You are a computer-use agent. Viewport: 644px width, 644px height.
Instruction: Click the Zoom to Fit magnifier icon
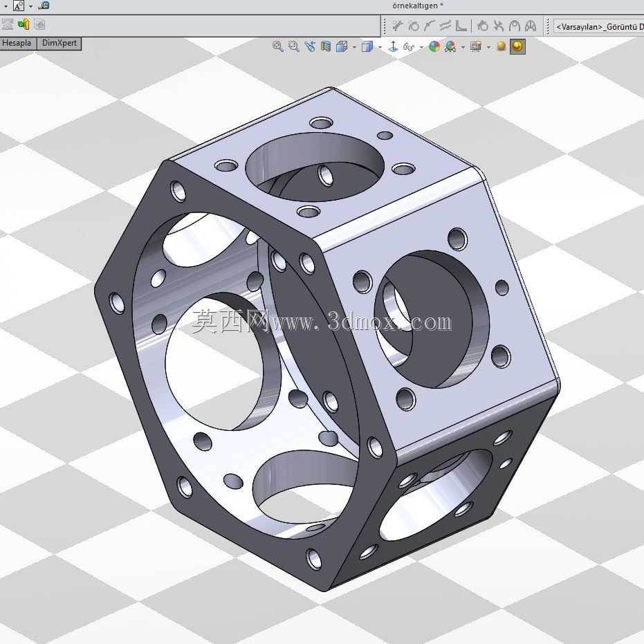click(277, 46)
